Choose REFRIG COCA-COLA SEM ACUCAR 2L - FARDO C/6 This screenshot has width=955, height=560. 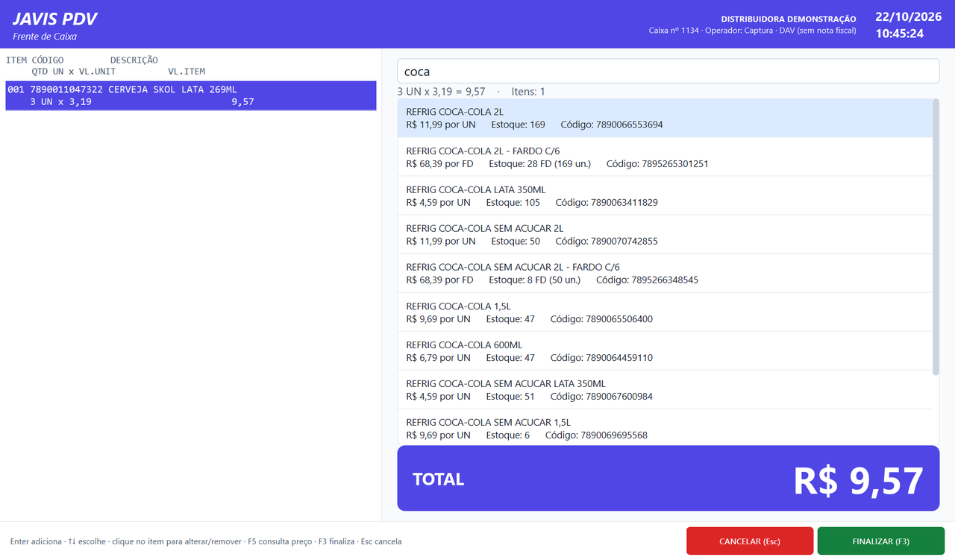click(x=665, y=273)
